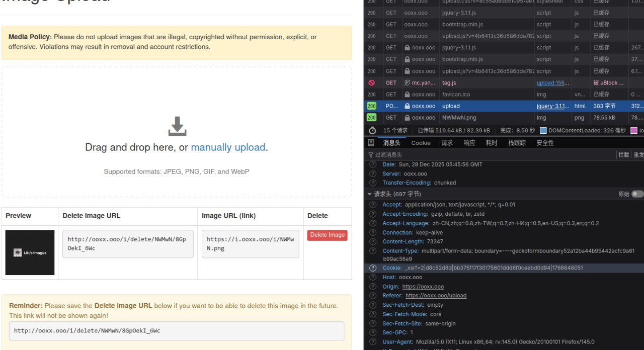
Task: Switch to the Cookie tab
Action: 421,143
